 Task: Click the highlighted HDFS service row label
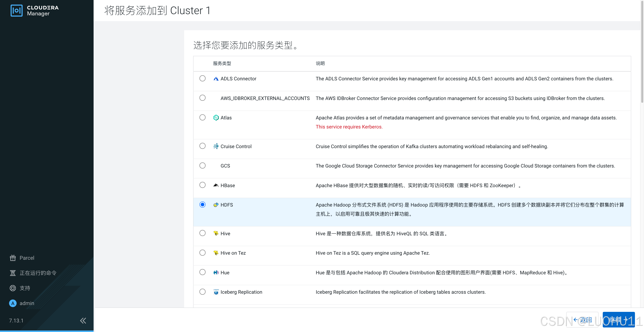pos(227,205)
